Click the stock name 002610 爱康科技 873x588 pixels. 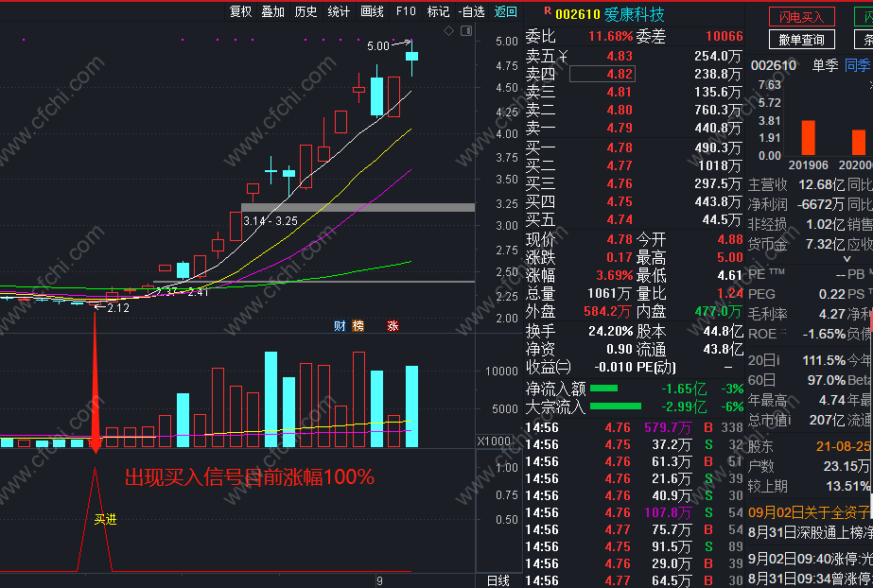pyautogui.click(x=610, y=14)
